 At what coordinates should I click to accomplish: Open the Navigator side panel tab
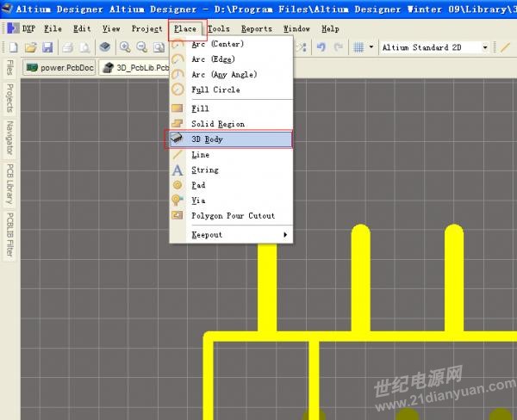click(10, 138)
